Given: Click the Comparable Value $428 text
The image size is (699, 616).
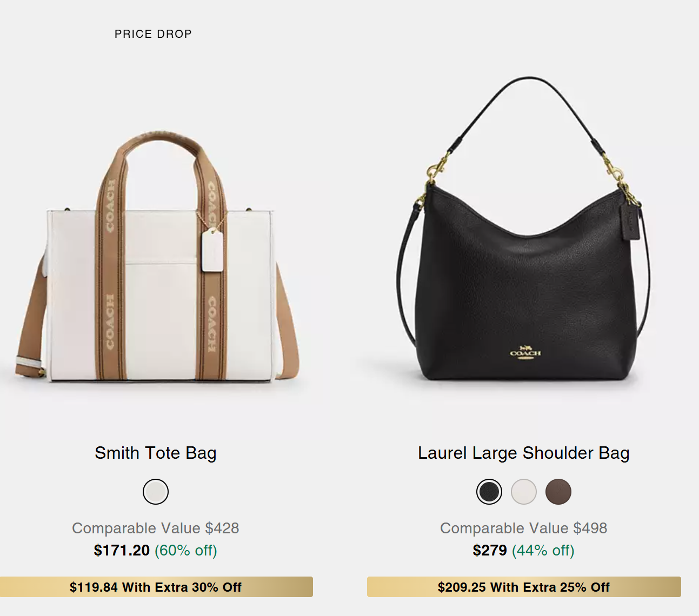Looking at the screenshot, I should click(156, 528).
